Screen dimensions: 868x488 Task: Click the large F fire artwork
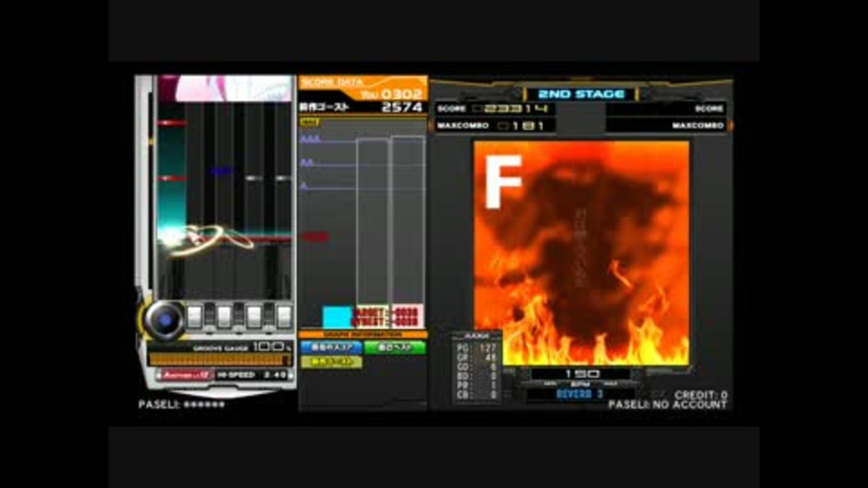click(x=581, y=252)
